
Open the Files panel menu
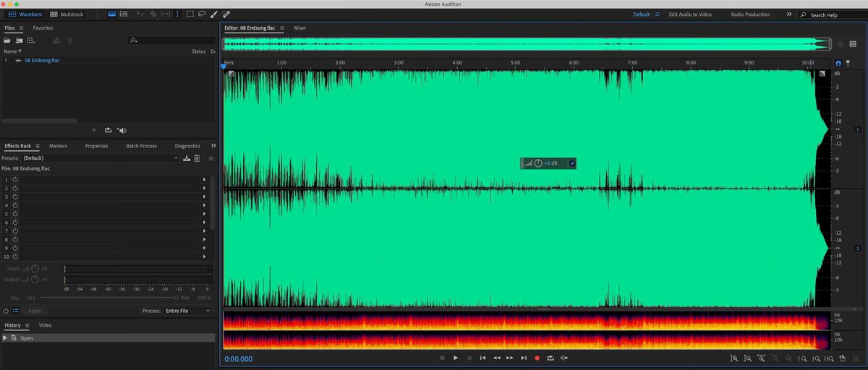(x=22, y=28)
